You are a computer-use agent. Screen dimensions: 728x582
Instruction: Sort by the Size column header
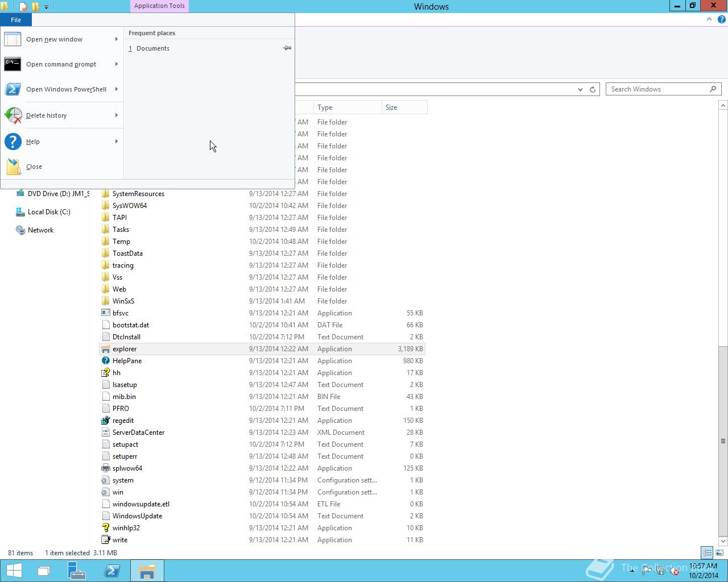[x=404, y=107]
